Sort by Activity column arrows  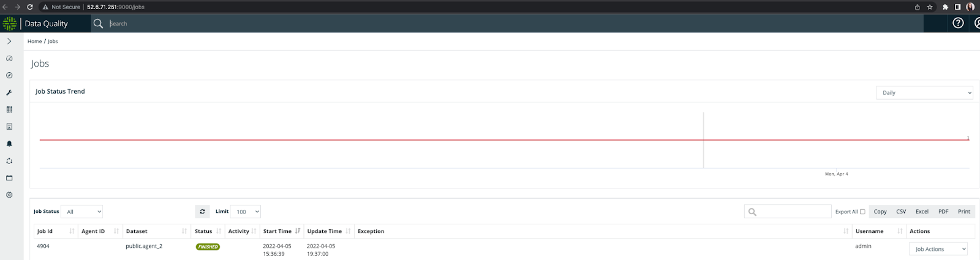pyautogui.click(x=254, y=231)
